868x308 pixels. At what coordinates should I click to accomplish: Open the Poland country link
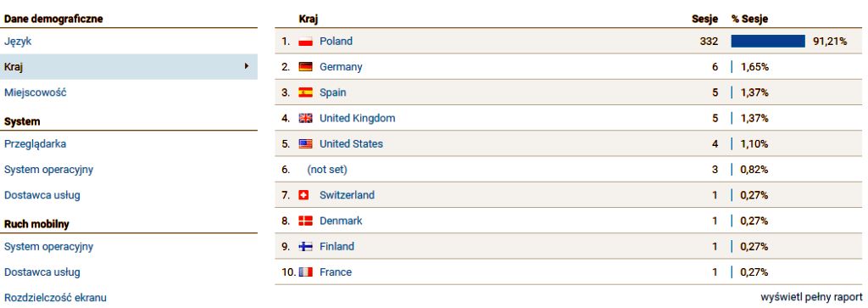336,42
